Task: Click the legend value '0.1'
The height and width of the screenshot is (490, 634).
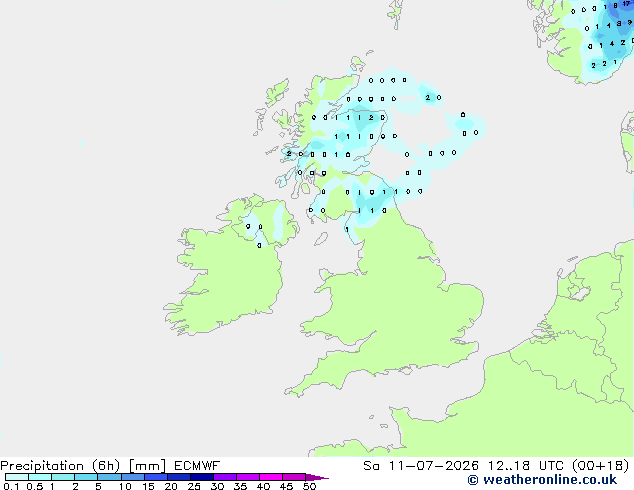Action: click(x=11, y=486)
